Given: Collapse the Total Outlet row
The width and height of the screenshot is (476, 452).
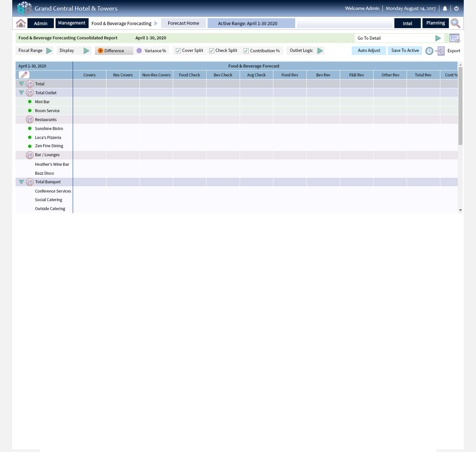Looking at the screenshot, I should point(21,93).
